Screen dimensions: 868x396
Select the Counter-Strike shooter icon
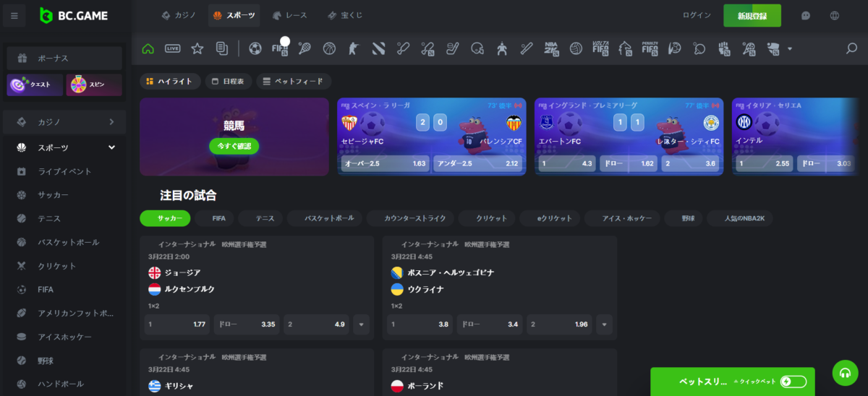click(x=354, y=48)
